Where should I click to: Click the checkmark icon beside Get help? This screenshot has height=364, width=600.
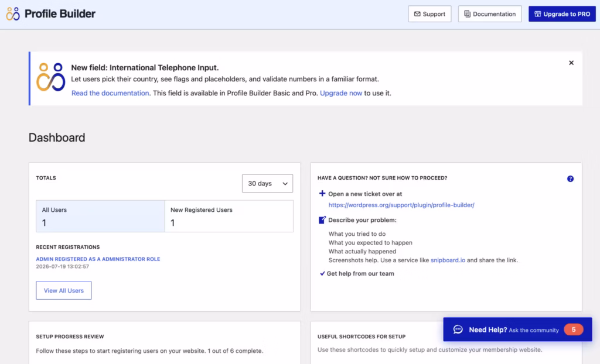pos(322,273)
